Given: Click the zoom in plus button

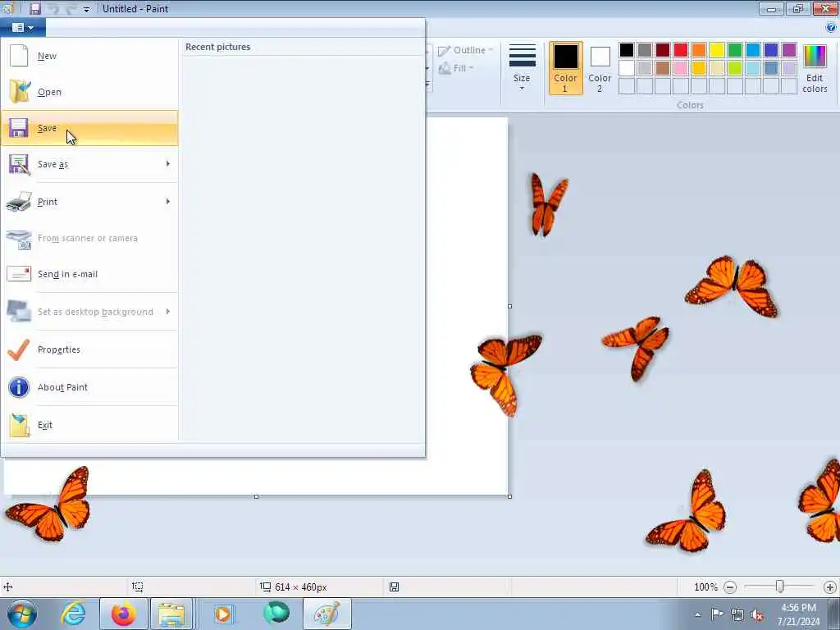Looking at the screenshot, I should pyautogui.click(x=830, y=587).
